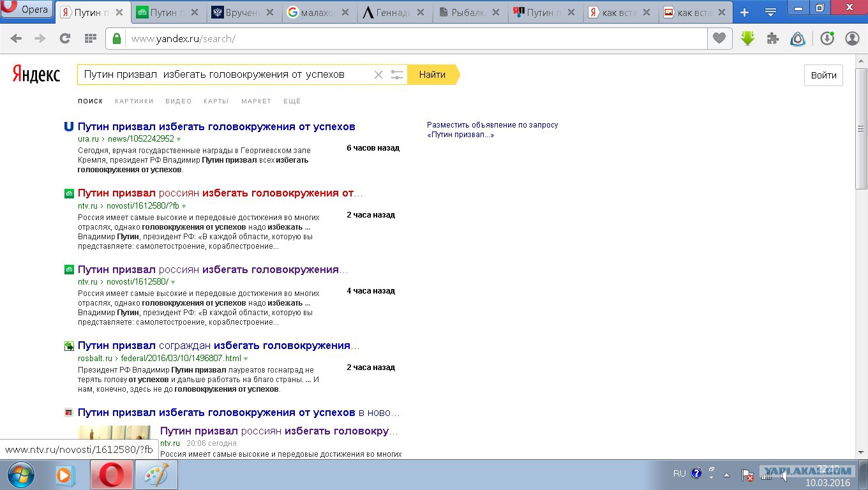This screenshot has height=490, width=868.
Task: Click the Action Center flag icon
Action: pos(747,475)
